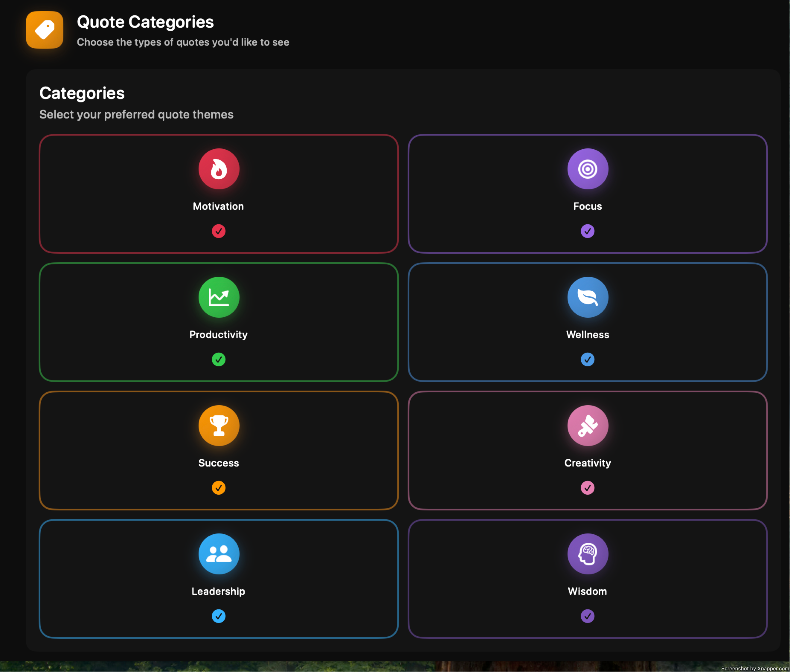Toggle the Leadership blue checkmark

218,616
